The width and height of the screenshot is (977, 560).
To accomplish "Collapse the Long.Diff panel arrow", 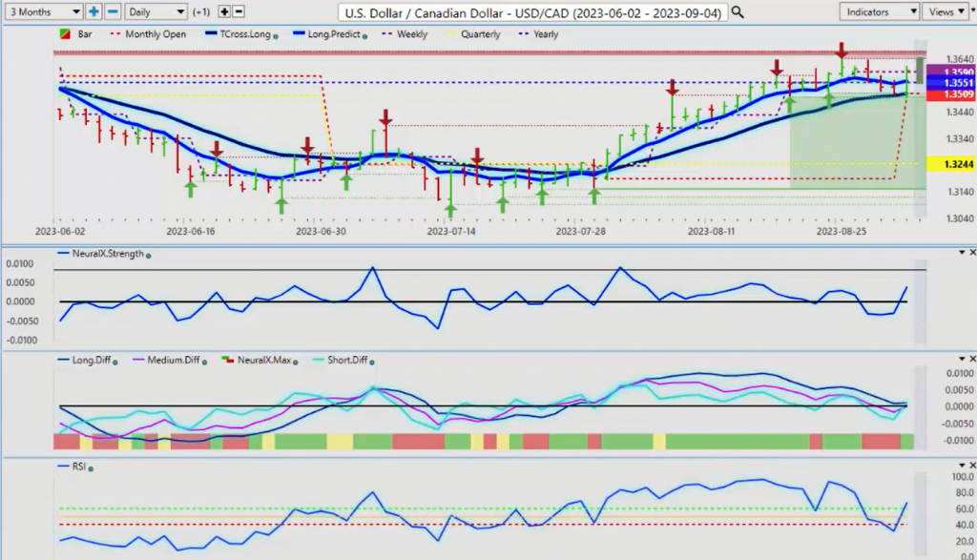I will (962, 359).
